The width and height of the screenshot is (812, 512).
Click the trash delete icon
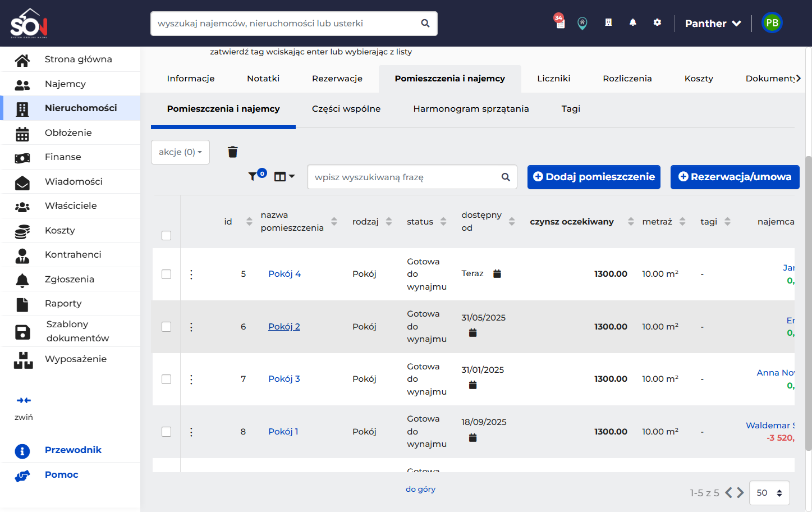pos(233,152)
